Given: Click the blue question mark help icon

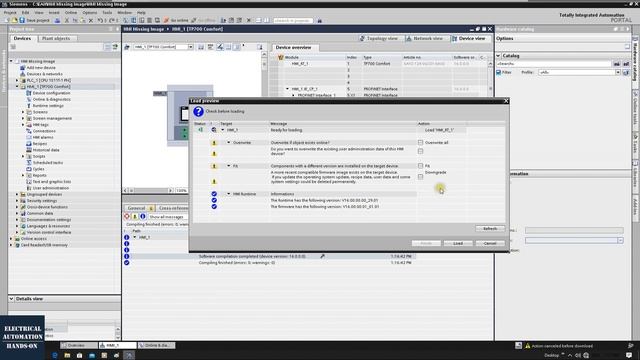Looking at the screenshot, I should [x=198, y=111].
